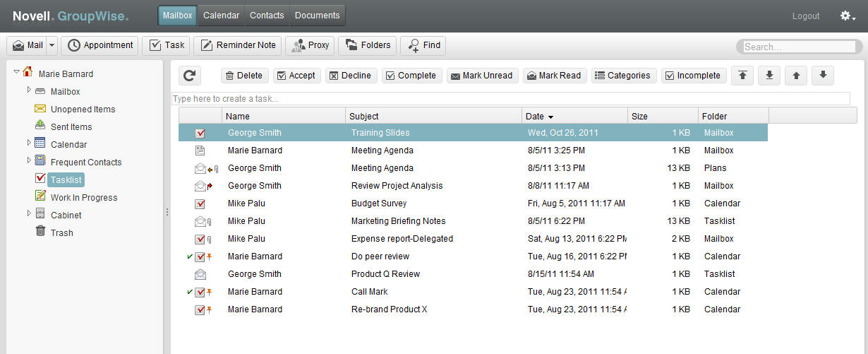868x354 pixels.
Task: Expand the Cabinet folder tree
Action: (x=29, y=213)
